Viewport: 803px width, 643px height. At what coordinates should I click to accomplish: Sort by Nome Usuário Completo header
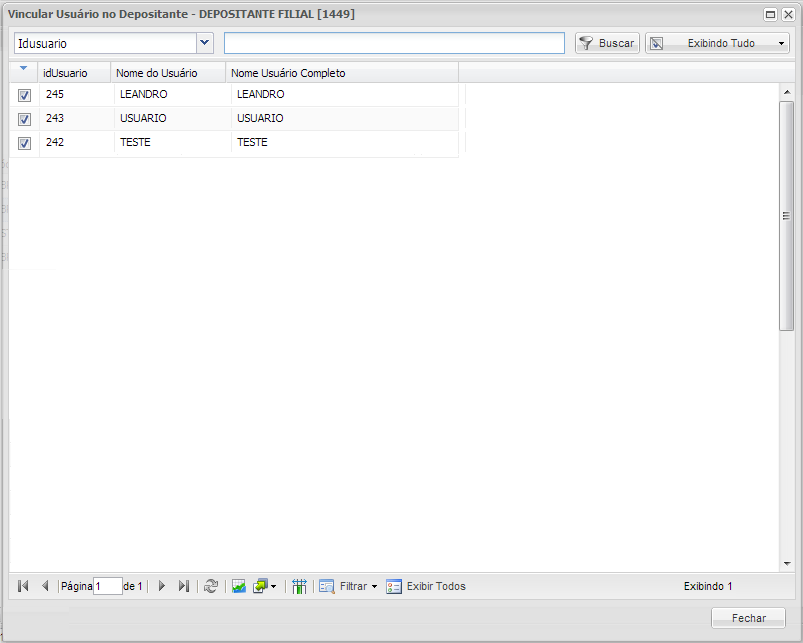pyautogui.click(x=342, y=73)
